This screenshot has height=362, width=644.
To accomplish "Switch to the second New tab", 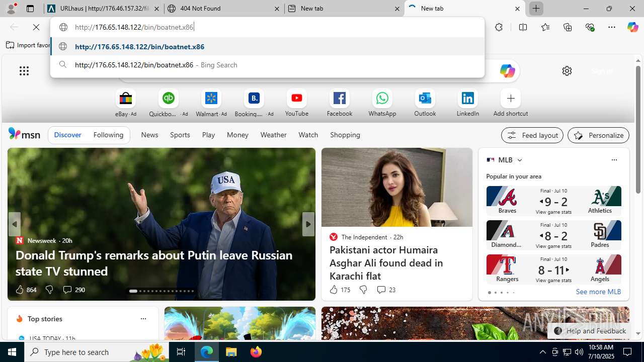I will (464, 9).
